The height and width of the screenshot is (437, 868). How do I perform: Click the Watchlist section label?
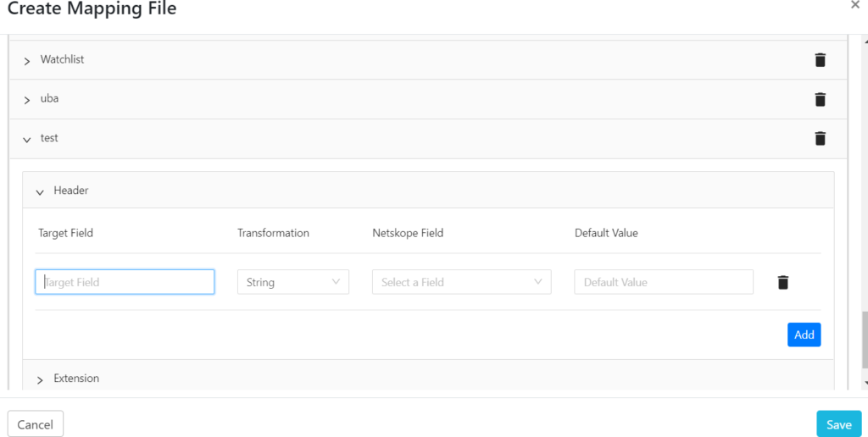pos(62,59)
